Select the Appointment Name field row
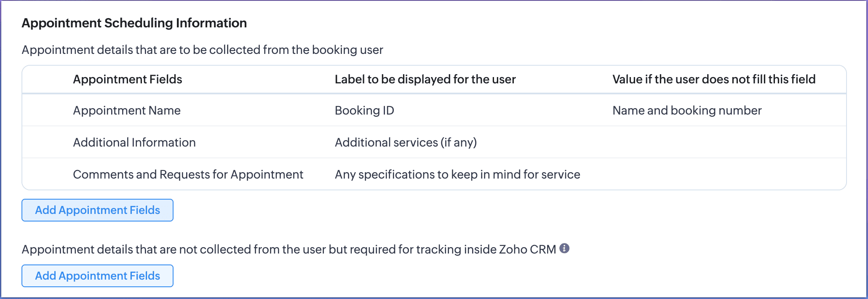868x299 pixels. coord(434,110)
